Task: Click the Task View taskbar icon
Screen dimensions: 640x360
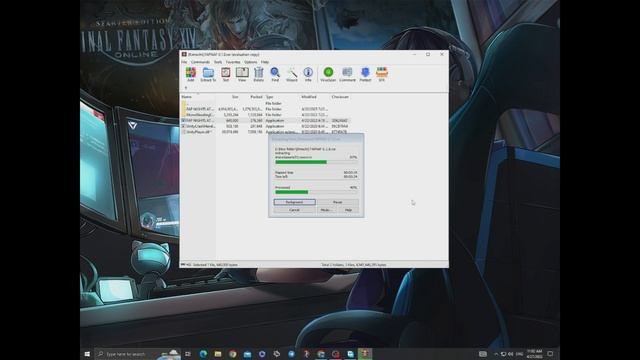Action: click(x=188, y=354)
